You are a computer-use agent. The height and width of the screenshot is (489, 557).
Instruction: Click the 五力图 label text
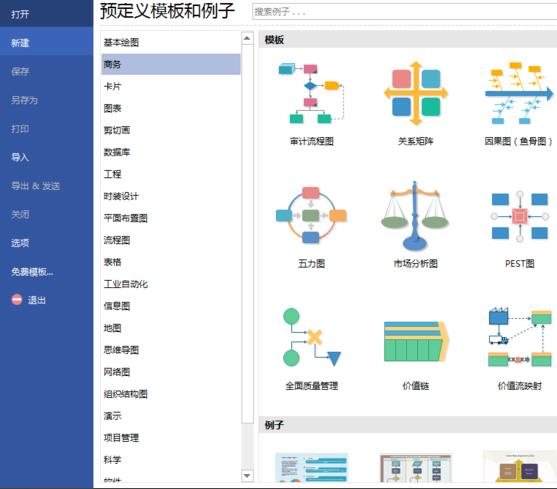coord(312,263)
